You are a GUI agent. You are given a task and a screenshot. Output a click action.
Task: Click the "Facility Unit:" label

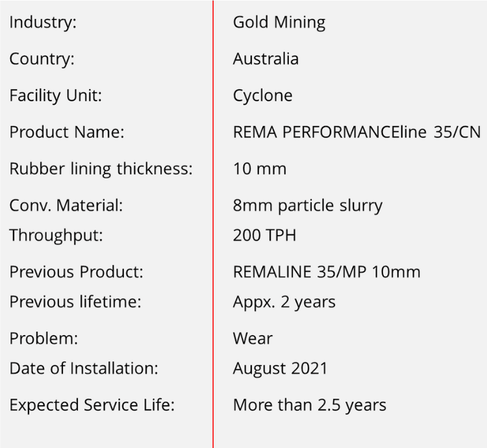click(x=56, y=95)
